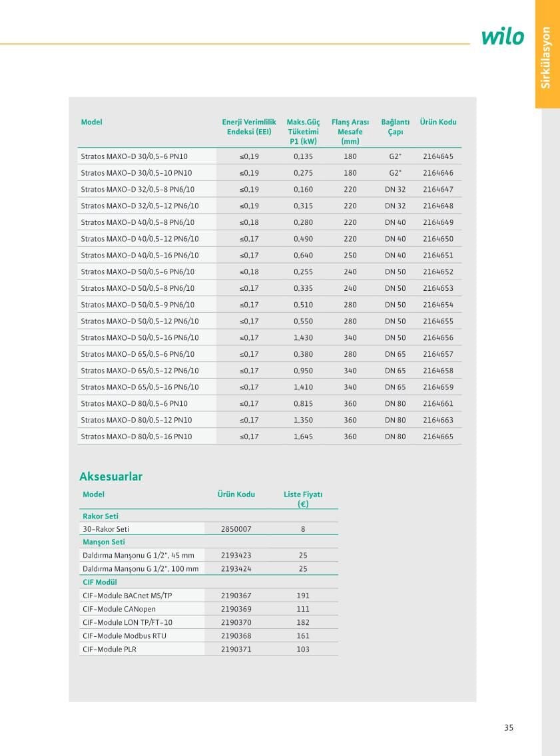Image resolution: width=560 pixels, height=756 pixels.
Task: Click Stratos MAXO-D 80/0,5-16 PN10
Action: (137, 437)
